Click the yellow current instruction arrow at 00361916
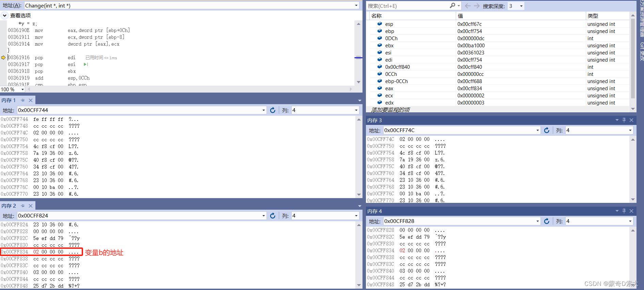 click(3, 58)
